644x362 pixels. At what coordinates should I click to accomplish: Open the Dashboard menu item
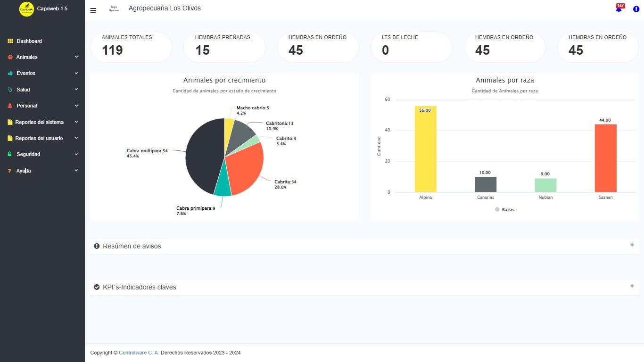click(x=29, y=41)
